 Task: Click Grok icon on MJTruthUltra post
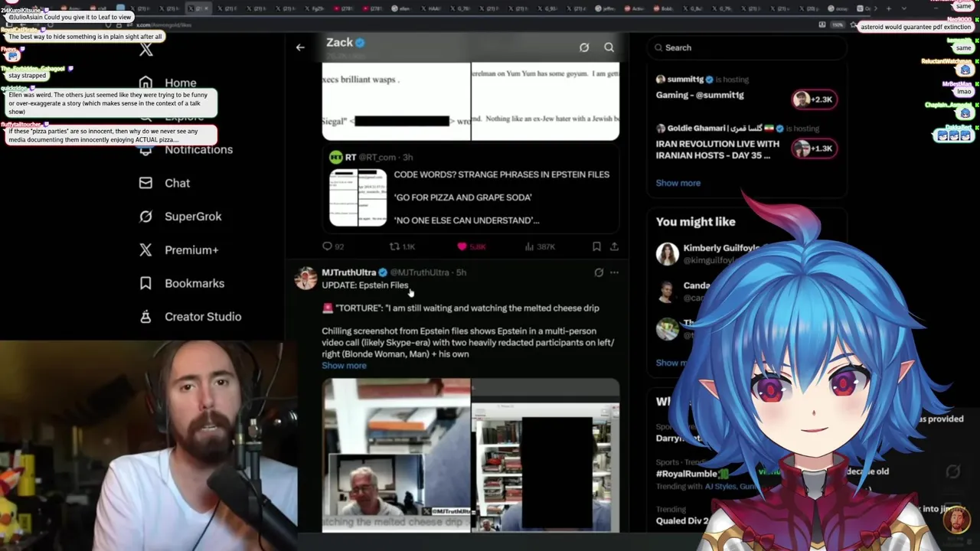[599, 272]
